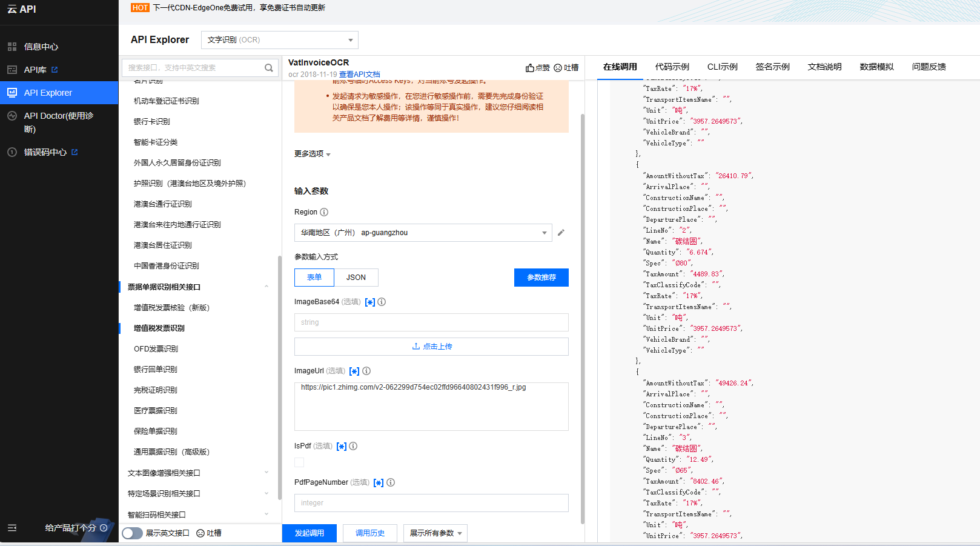Click 参数推荐 button
This screenshot has width=980, height=546.
pos(541,278)
